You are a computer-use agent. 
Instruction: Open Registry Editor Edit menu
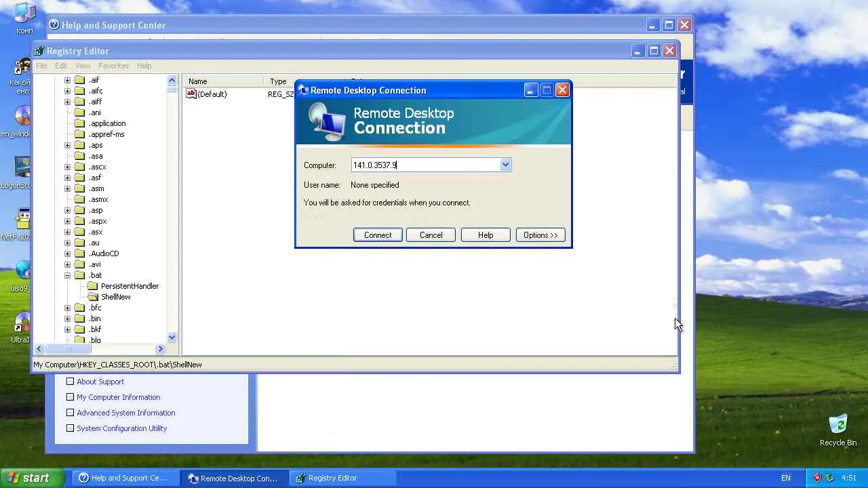(61, 66)
